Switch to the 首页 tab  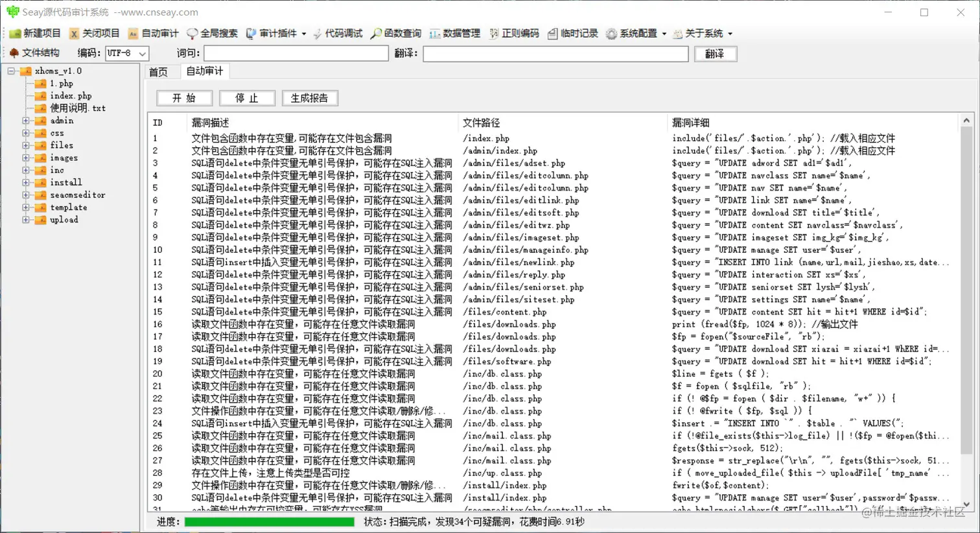[x=160, y=73]
